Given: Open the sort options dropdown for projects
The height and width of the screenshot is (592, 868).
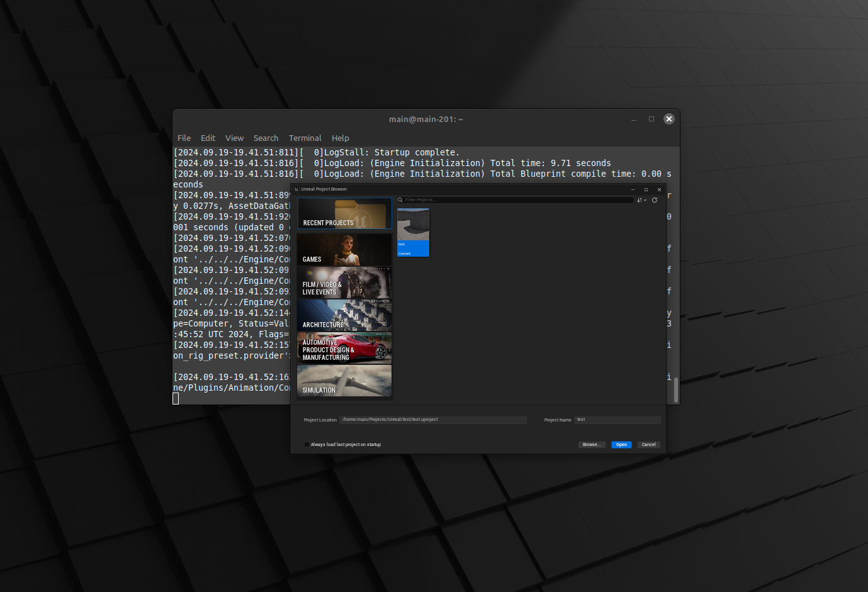Looking at the screenshot, I should pyautogui.click(x=641, y=200).
